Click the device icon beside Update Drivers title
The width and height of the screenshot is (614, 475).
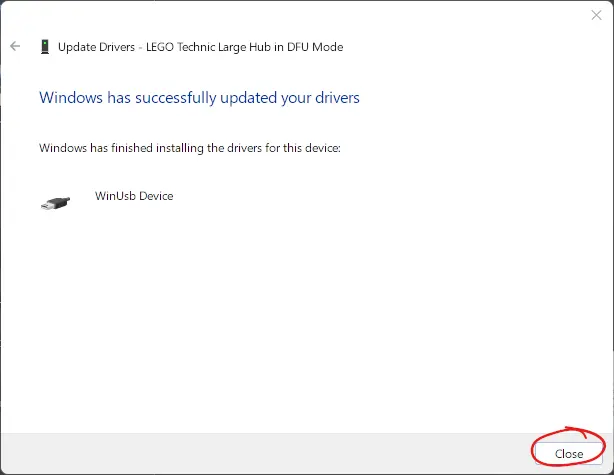(x=45, y=46)
